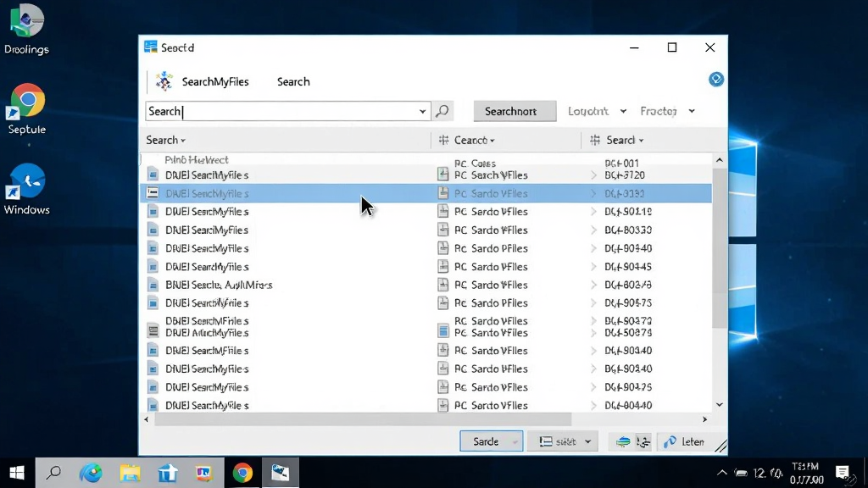Screen dimensions: 868x488
Task: Open the search box history dropdown arrow
Action: (x=422, y=111)
